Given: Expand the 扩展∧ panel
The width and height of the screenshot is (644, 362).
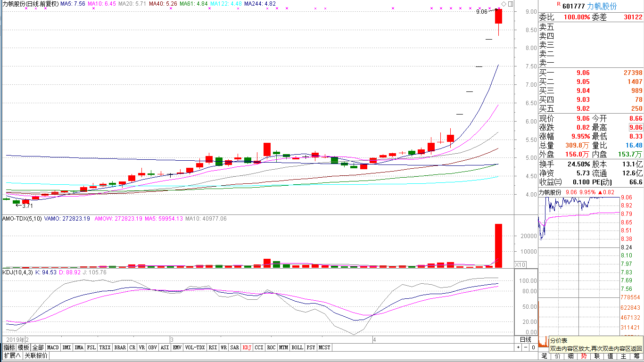Looking at the screenshot, I should [12, 355].
